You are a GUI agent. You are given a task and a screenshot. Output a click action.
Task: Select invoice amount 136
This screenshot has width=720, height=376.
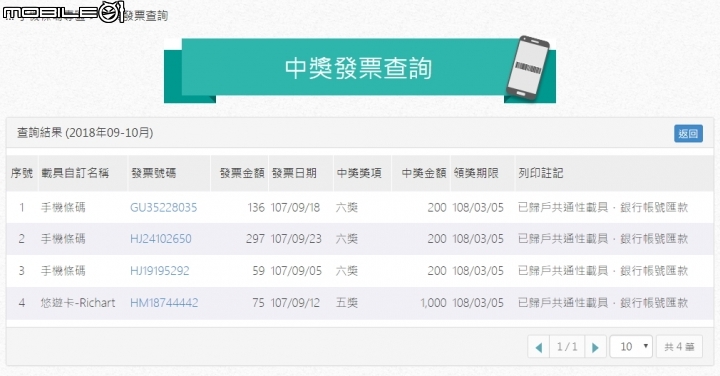(256, 208)
